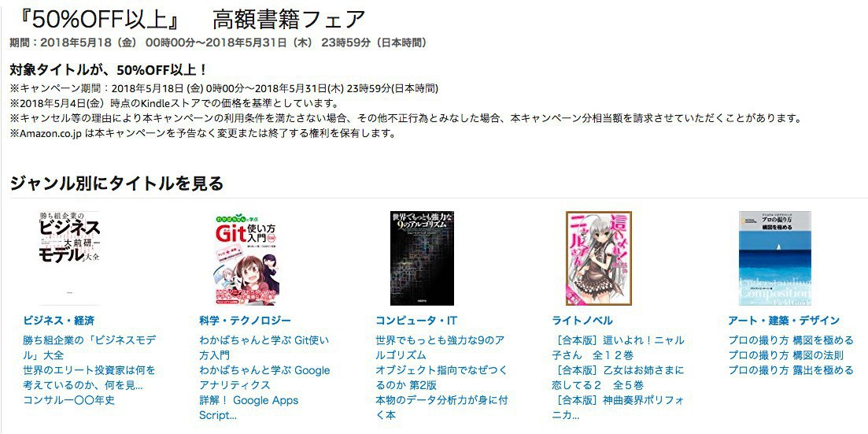Open わかばちゃんと学ぶ Googleアナリティクス link
This screenshot has width=868, height=434.
click(x=264, y=377)
